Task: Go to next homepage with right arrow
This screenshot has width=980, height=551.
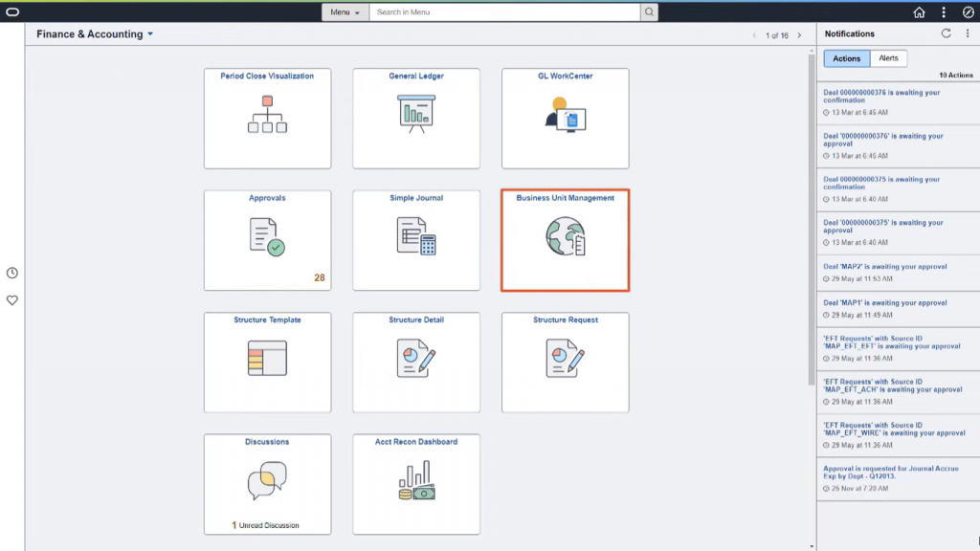Action: 799,35
